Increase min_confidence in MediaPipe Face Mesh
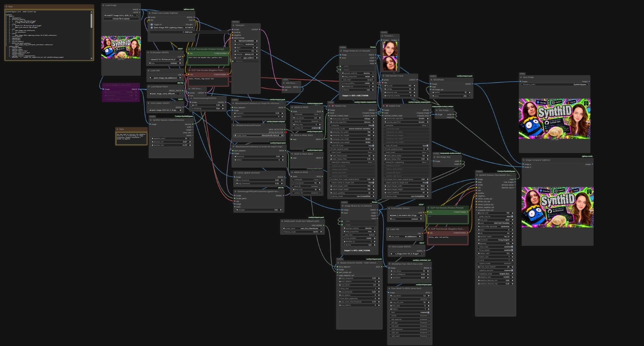The width and height of the screenshot is (644, 346). (428, 274)
